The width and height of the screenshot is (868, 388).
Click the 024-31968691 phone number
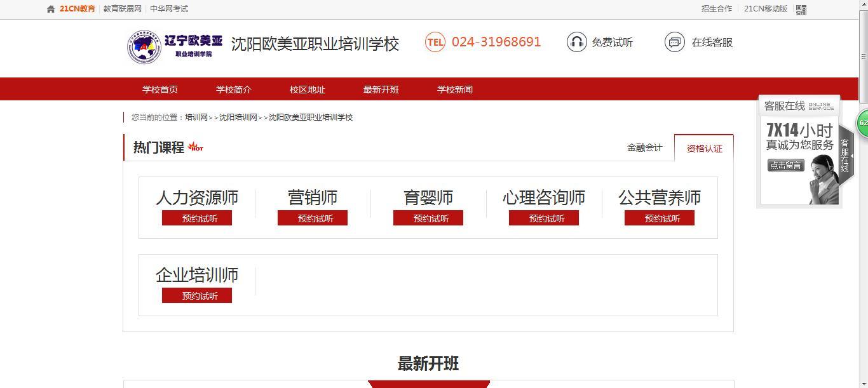pos(496,42)
